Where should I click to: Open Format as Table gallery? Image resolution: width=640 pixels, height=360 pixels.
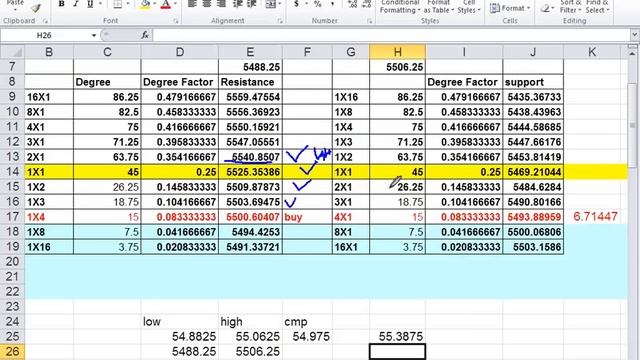439,7
